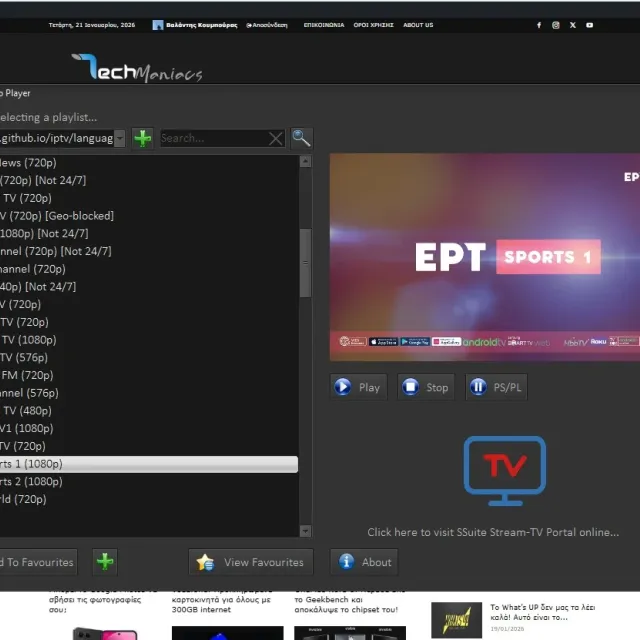The width and height of the screenshot is (640, 640).
Task: Stop the stream playback
Action: click(x=426, y=387)
